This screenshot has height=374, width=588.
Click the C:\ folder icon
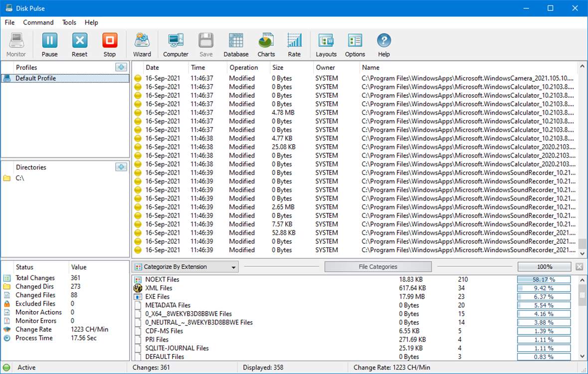[x=7, y=178]
